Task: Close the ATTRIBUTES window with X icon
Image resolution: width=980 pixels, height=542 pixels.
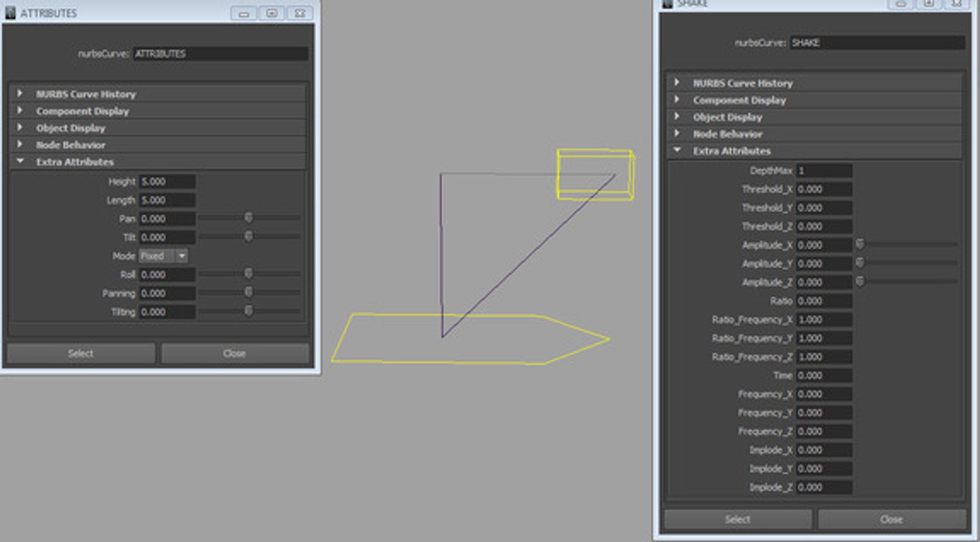Action: pos(300,13)
